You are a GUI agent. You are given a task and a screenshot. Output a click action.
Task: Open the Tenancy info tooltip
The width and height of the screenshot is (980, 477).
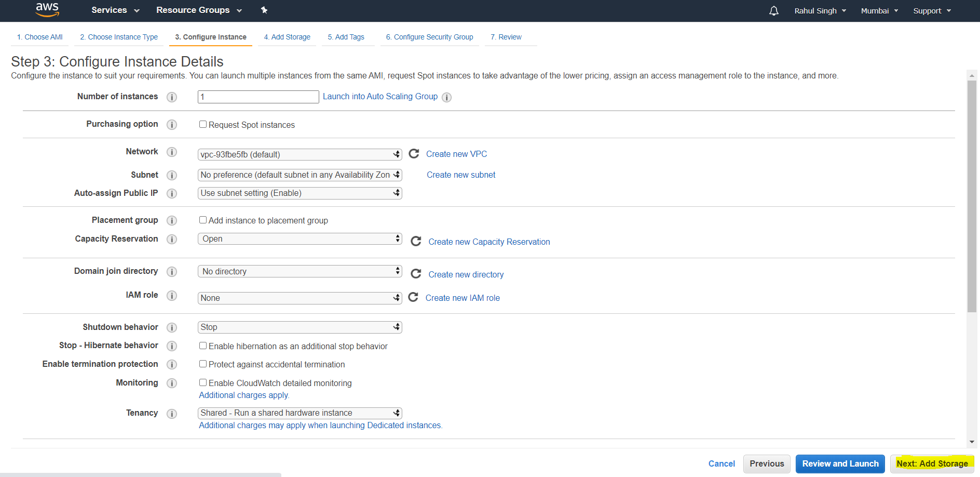pos(172,414)
